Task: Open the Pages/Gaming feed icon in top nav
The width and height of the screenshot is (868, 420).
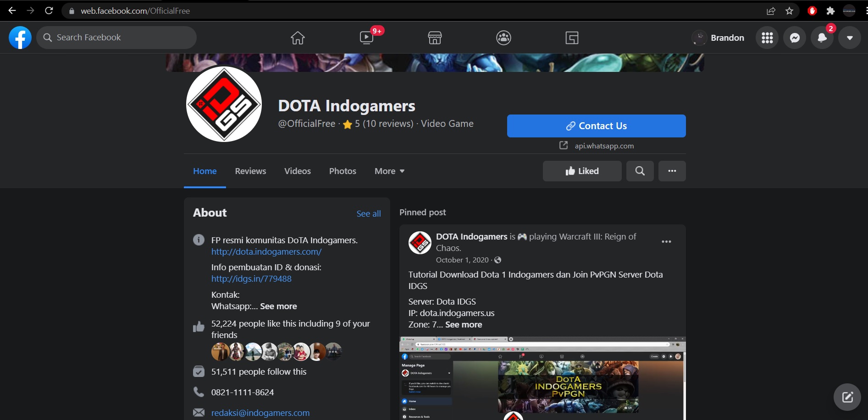Action: (572, 38)
